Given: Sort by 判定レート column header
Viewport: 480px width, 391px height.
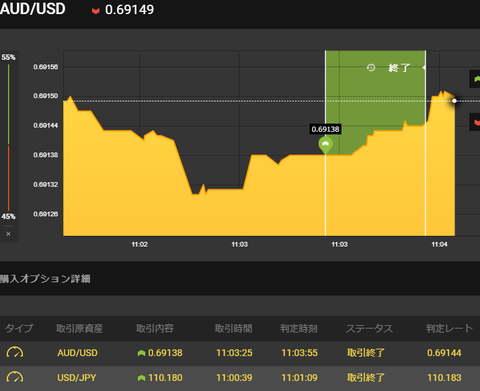Looking at the screenshot, I should coord(449,328).
